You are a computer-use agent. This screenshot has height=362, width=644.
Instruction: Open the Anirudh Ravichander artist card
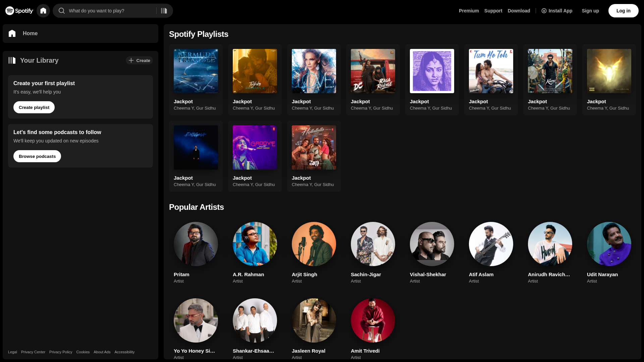point(550,253)
